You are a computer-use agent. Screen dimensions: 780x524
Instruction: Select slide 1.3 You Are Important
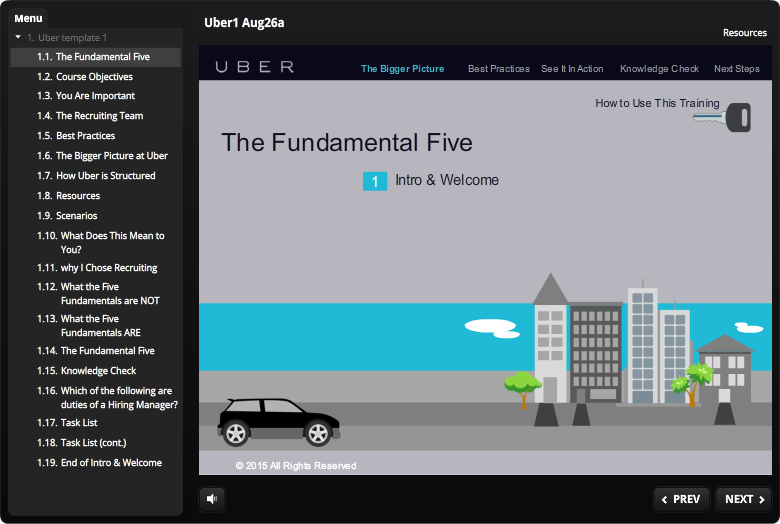tap(96, 96)
